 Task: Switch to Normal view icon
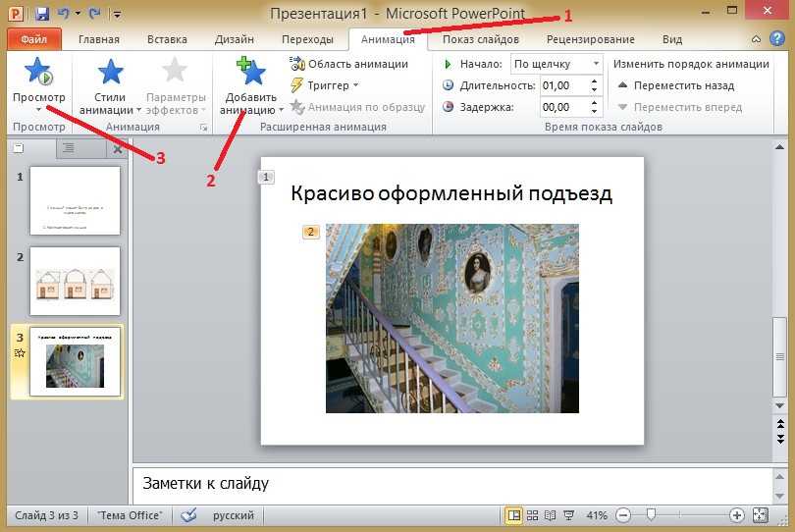513,515
